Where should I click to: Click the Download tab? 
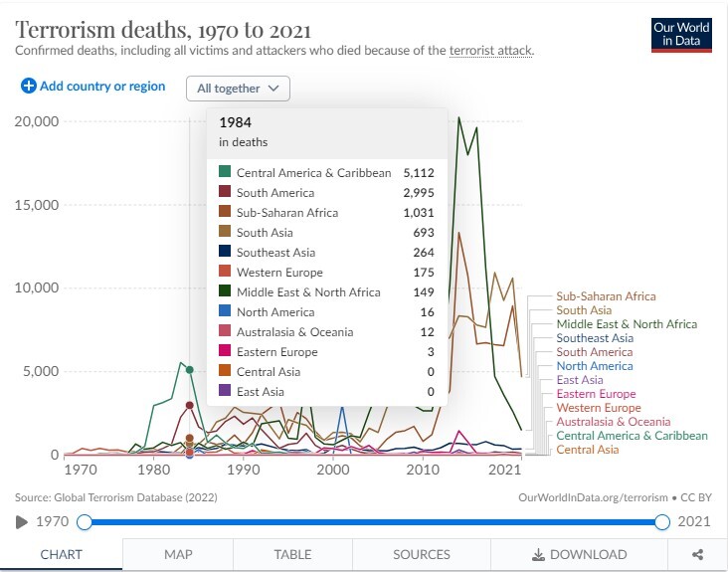pos(579,554)
